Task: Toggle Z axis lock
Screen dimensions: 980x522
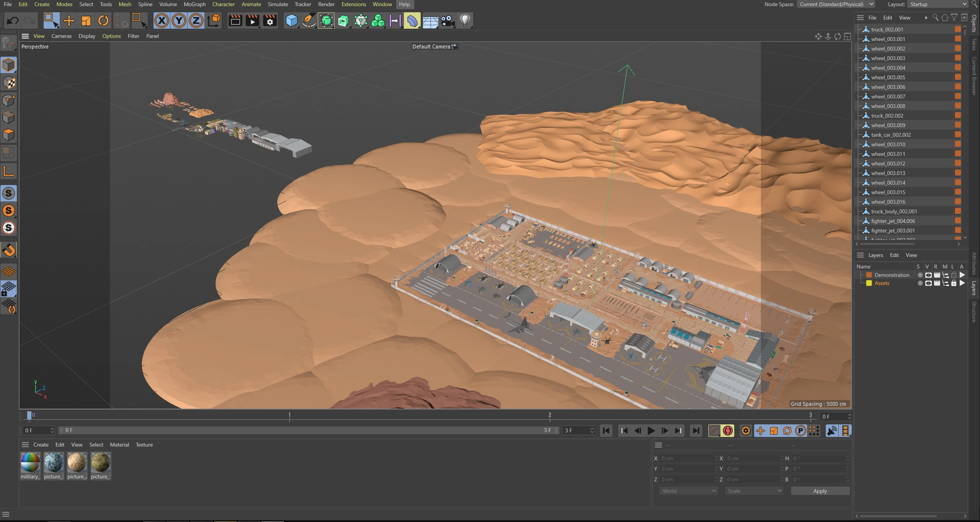Action: pos(196,21)
